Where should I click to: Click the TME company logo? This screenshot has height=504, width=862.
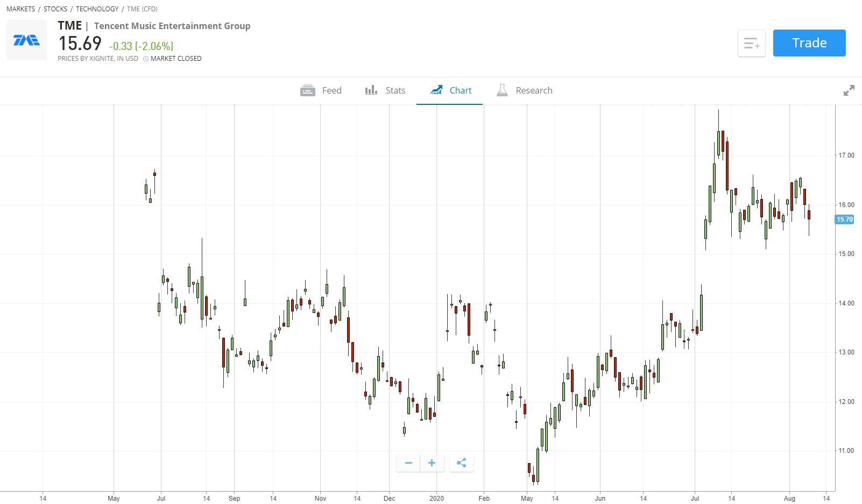26,40
